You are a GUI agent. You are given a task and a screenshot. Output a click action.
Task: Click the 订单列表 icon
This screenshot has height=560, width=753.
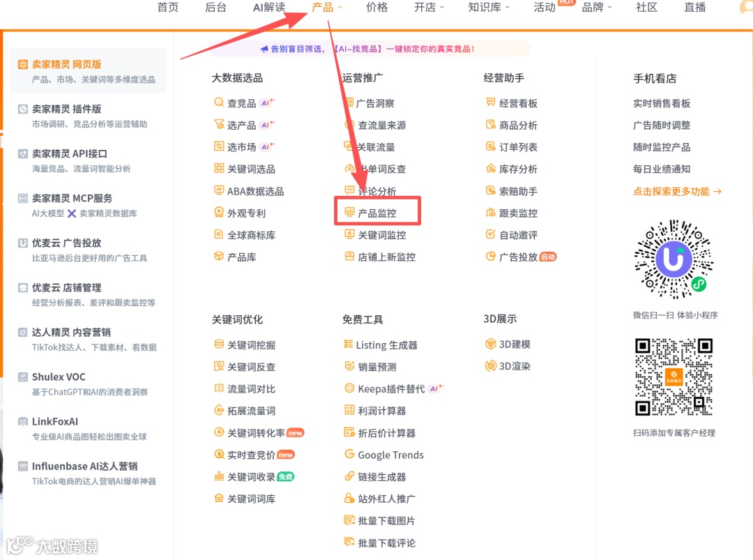(490, 146)
